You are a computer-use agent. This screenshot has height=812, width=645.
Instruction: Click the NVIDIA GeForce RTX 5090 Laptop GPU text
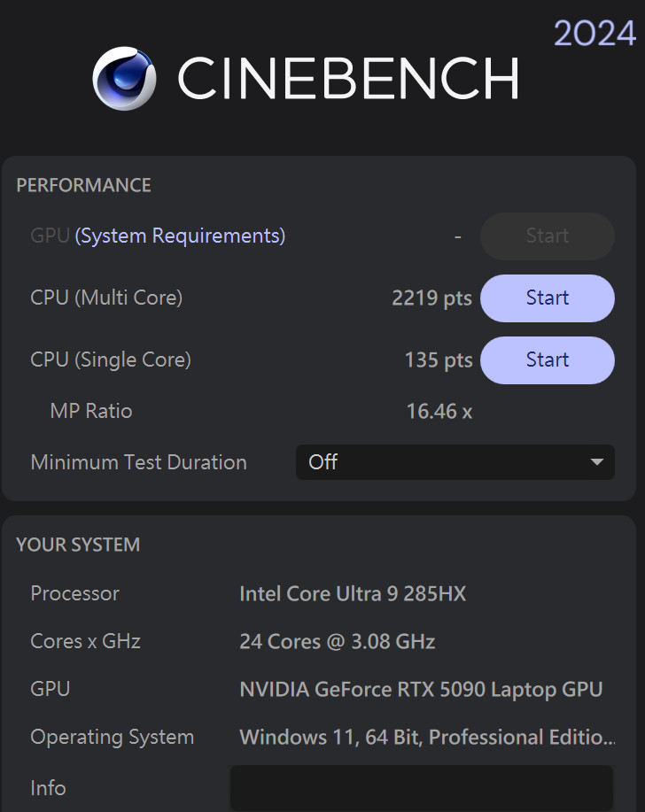point(421,690)
